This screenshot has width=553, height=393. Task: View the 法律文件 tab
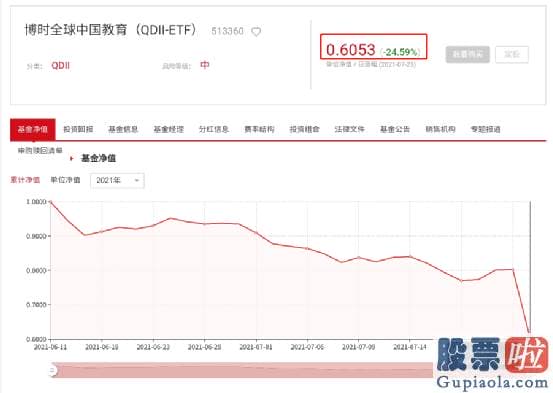[x=350, y=129]
